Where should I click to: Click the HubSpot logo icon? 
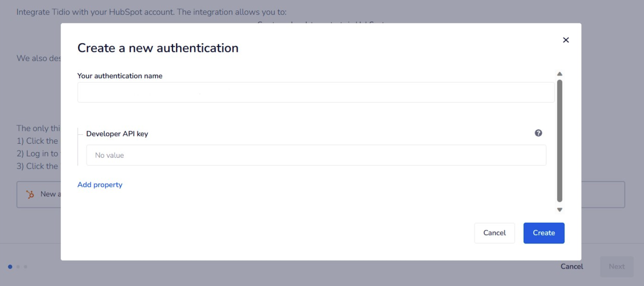(x=30, y=194)
